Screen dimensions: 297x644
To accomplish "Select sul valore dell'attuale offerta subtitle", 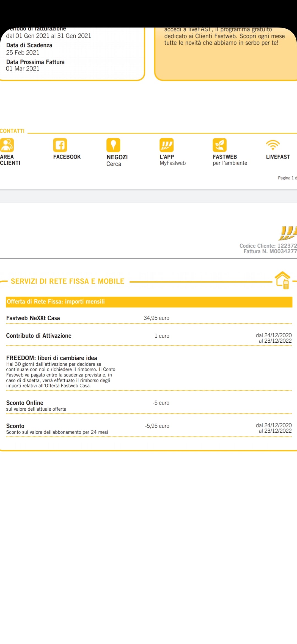I will (36, 409).
